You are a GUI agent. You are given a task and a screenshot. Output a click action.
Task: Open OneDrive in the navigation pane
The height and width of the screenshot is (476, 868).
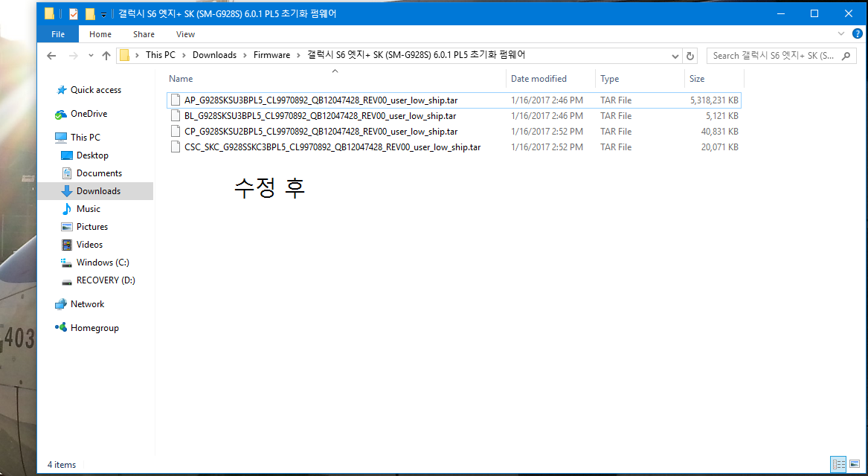pos(89,114)
